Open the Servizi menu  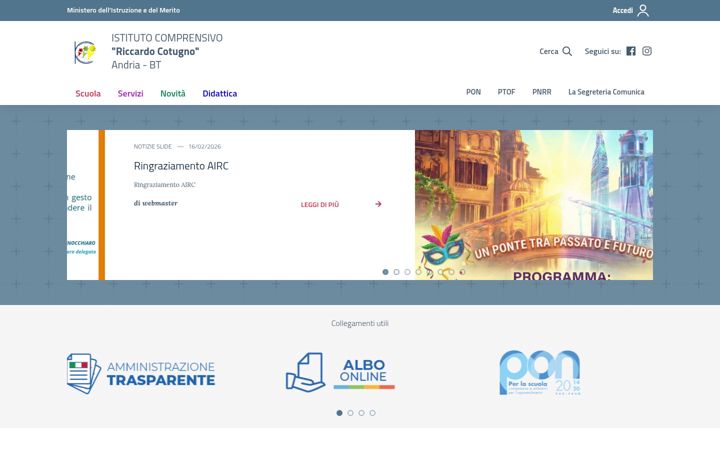point(130,93)
